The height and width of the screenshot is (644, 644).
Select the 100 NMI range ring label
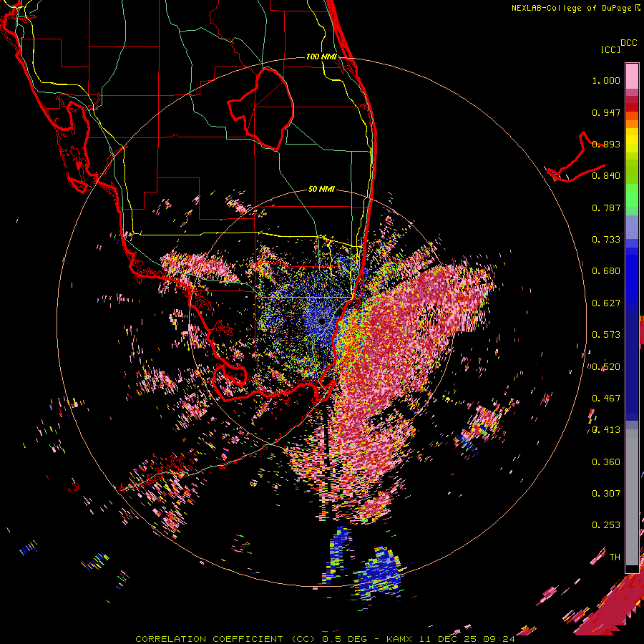321,57
